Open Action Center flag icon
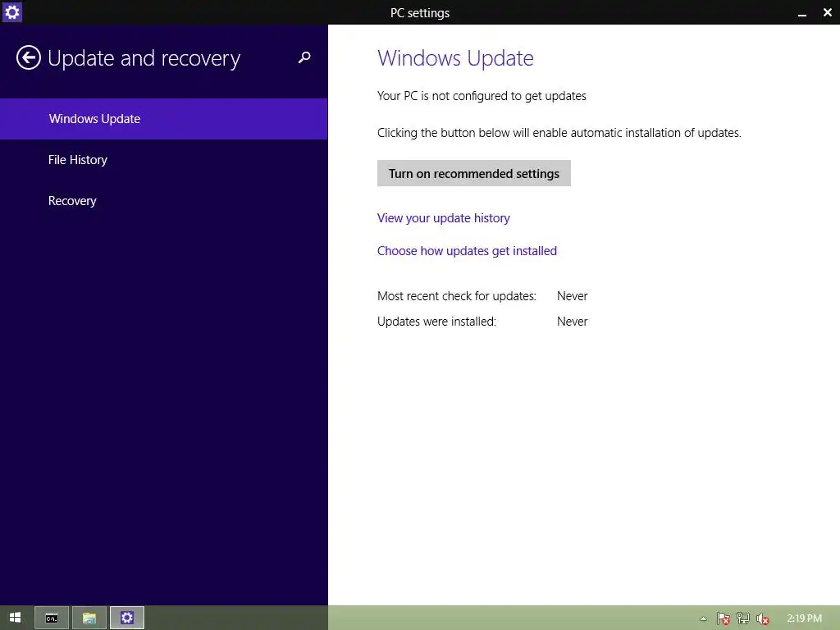The image size is (840, 630). 724,619
